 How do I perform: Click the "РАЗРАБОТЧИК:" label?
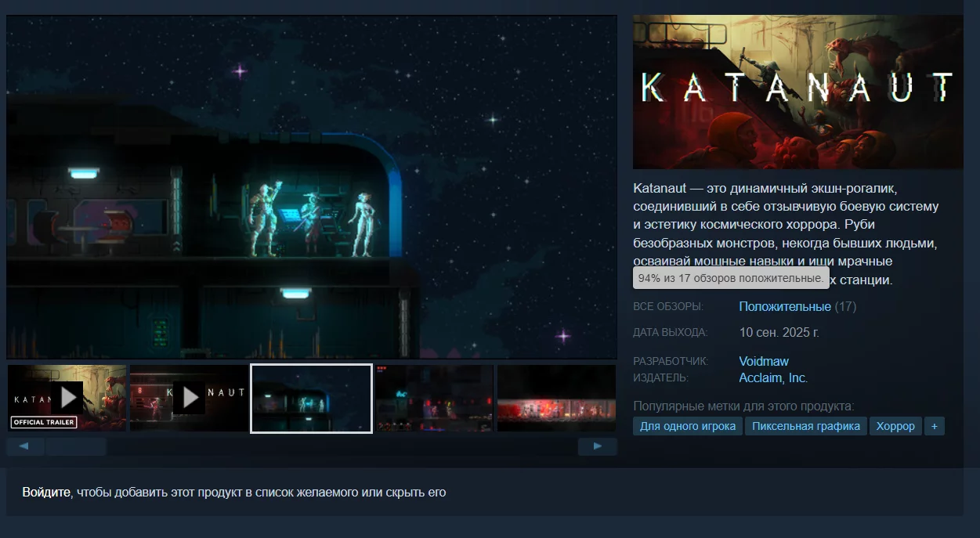click(671, 361)
